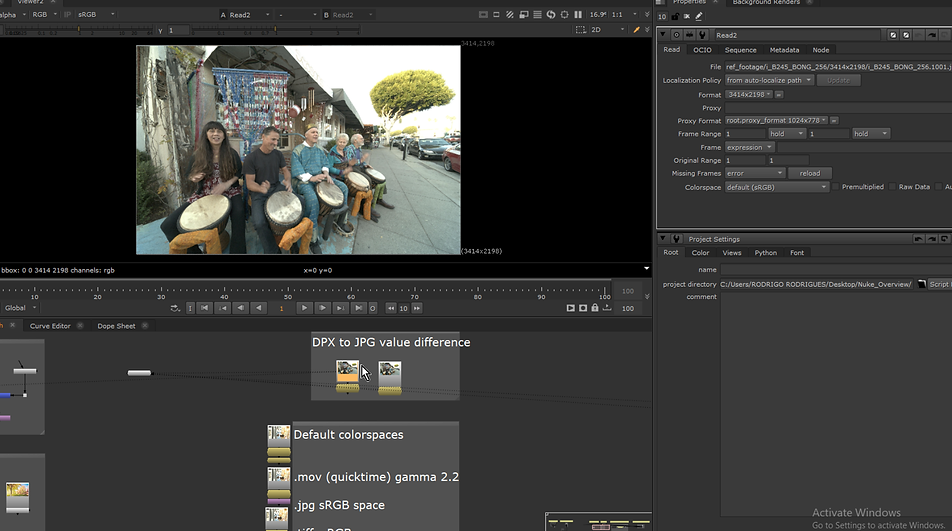
Task: Open the Node tab in Read2 properties
Action: tap(820, 50)
